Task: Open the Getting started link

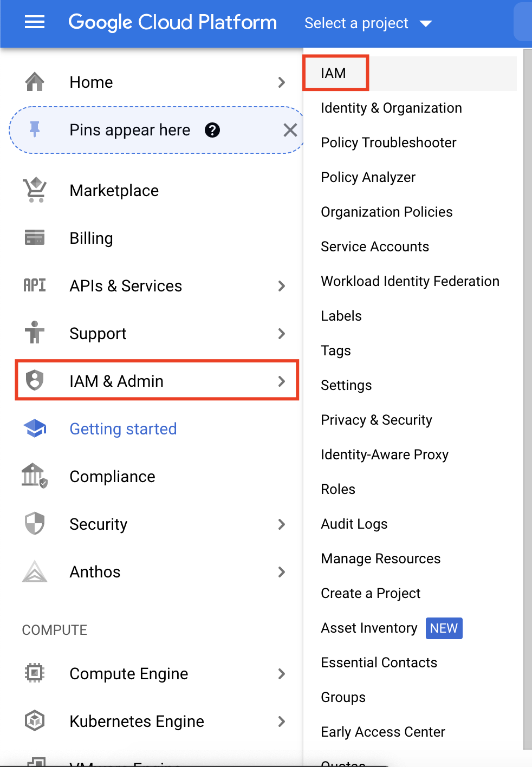Action: click(x=123, y=429)
